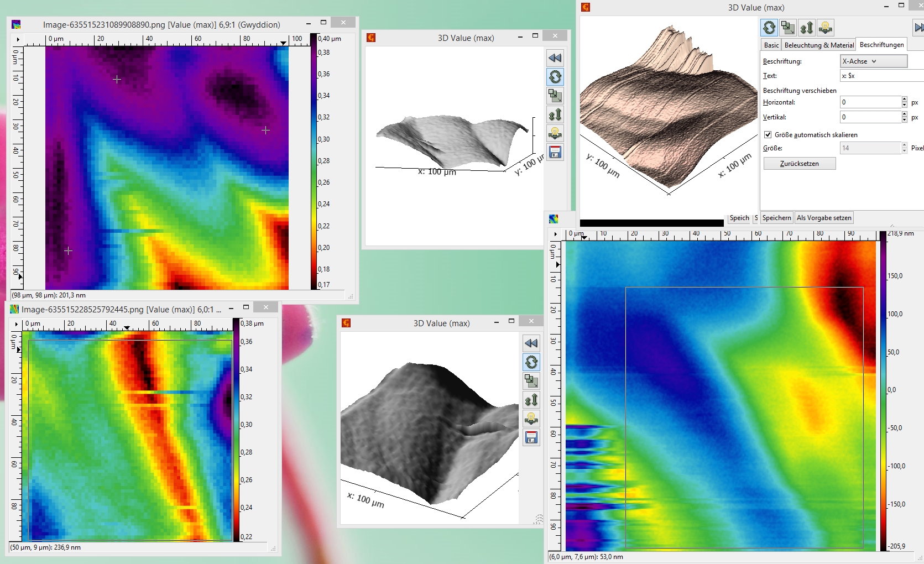Viewport: 924px width, 564px height.
Task: Select Z-scale tool in lower grayscale 3D window
Action: 531,400
